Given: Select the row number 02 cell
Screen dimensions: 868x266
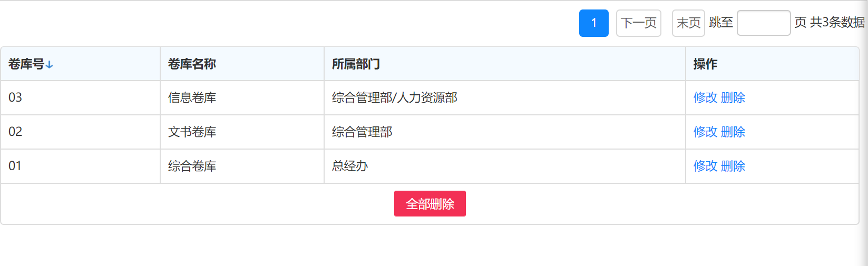Looking at the screenshot, I should pyautogui.click(x=80, y=132).
